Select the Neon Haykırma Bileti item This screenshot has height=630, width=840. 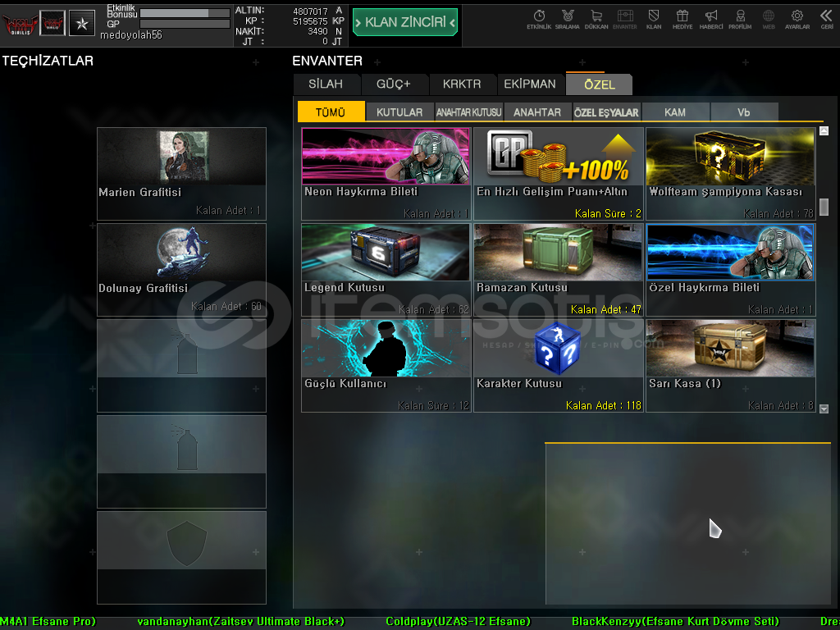coord(386,174)
